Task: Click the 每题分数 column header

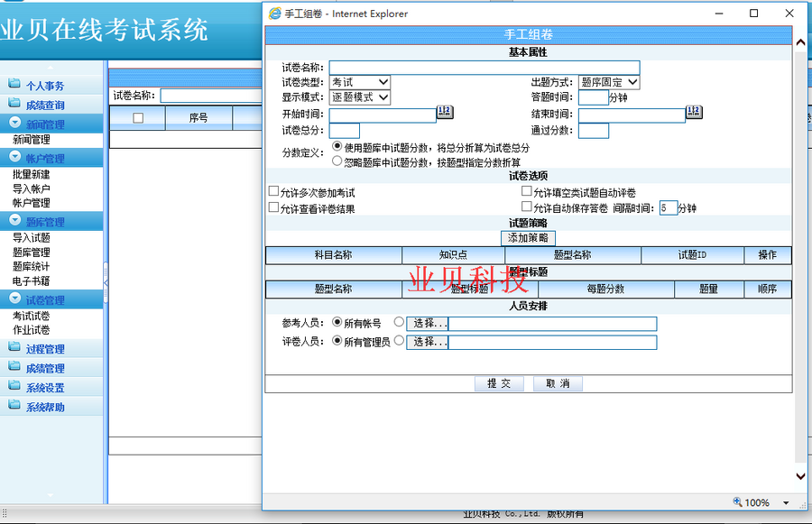Action: (x=606, y=289)
